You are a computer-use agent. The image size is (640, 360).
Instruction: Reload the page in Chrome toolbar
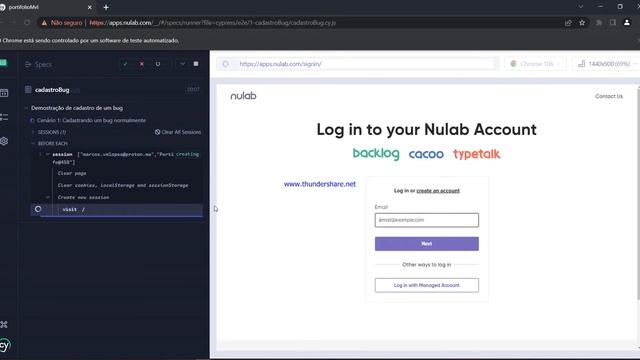pos(27,23)
